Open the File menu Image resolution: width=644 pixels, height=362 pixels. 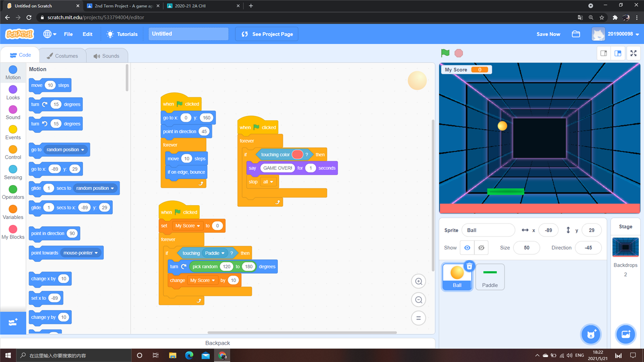[x=68, y=34]
